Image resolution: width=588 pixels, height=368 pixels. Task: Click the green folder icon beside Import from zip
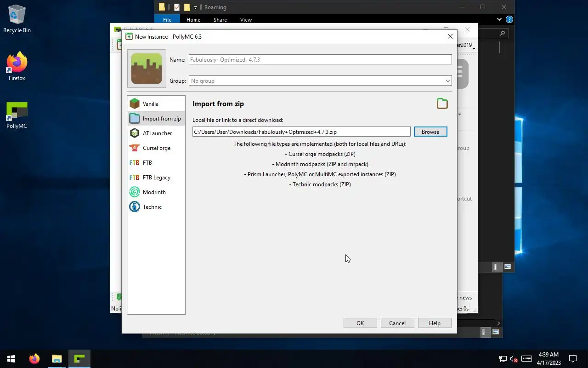click(x=442, y=103)
